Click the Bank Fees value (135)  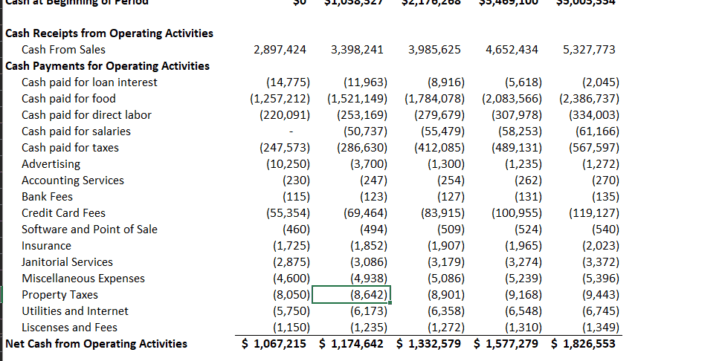pos(606,197)
